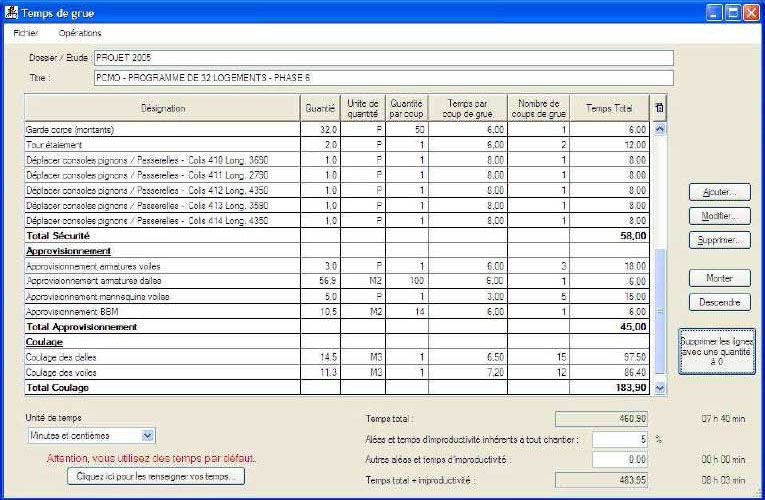This screenshot has width=765, height=500.
Task: Click Cliquez ici pour les renseigner vos temps
Action: coord(156,477)
